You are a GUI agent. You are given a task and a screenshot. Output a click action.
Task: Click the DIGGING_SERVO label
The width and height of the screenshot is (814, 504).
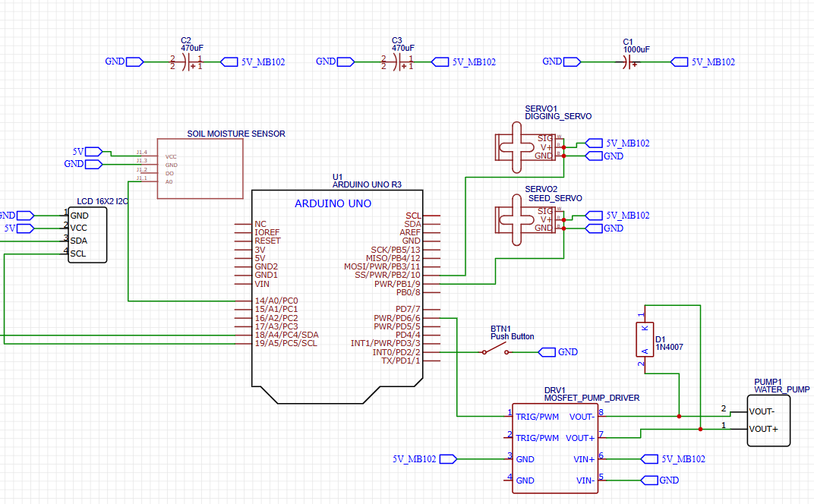558,116
